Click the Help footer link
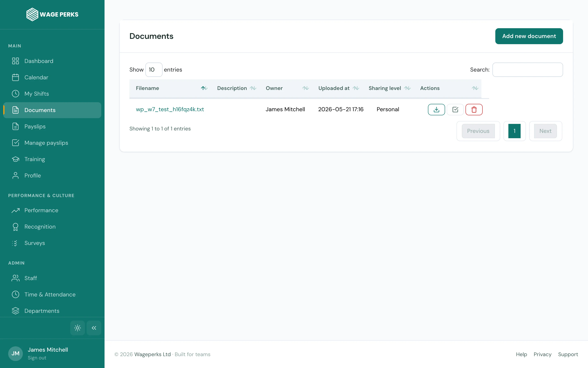Image resolution: width=588 pixels, height=368 pixels. pos(521,354)
